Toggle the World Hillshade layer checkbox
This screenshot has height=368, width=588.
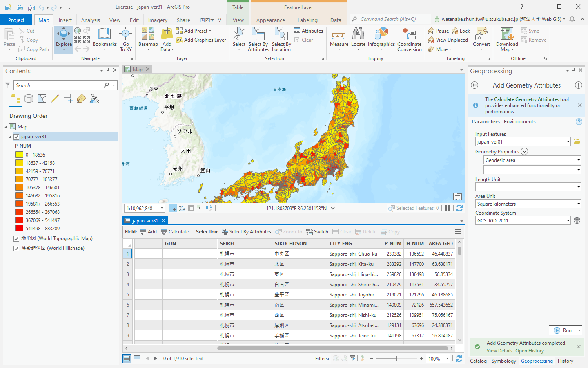(16, 248)
